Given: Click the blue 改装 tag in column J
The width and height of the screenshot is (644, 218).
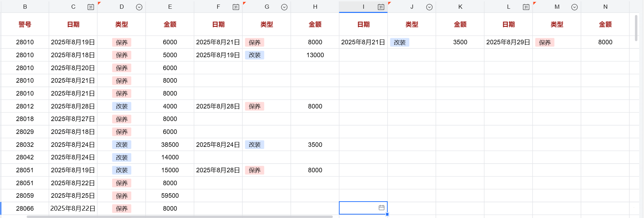Looking at the screenshot, I should pyautogui.click(x=399, y=43).
